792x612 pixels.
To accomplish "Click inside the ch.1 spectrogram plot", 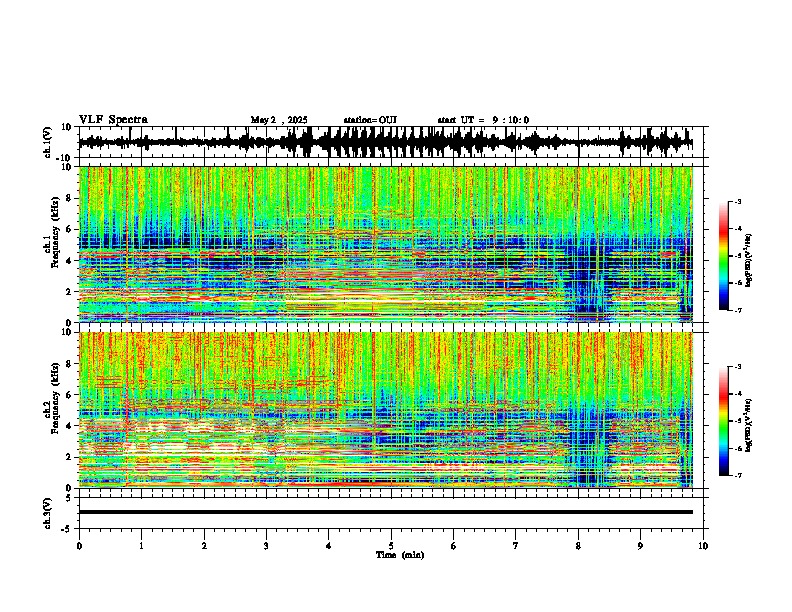I will [386, 244].
